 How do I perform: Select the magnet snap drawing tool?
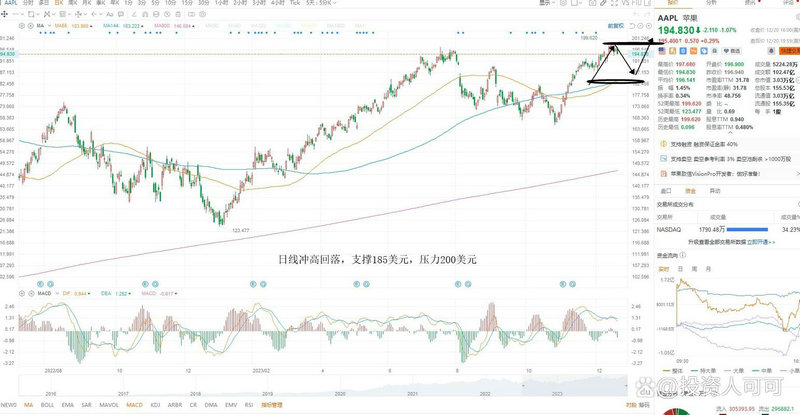[x=145, y=14]
